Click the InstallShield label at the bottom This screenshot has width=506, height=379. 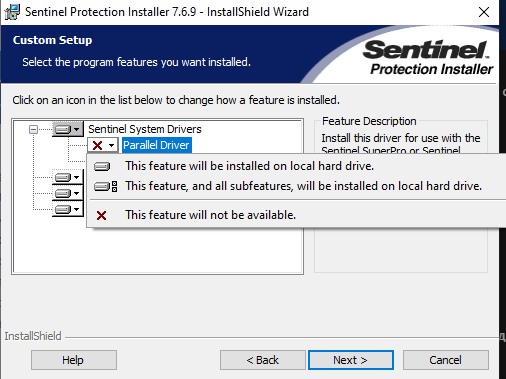(33, 336)
